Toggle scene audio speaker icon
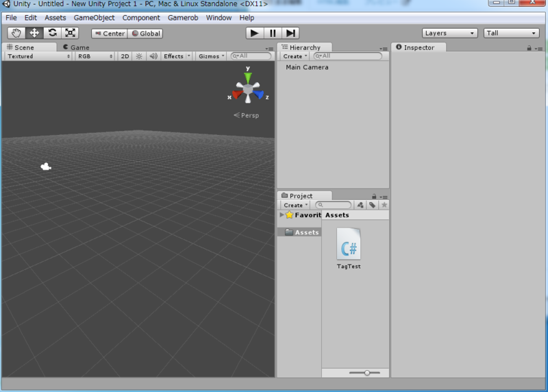The width and height of the screenshot is (548, 392). click(153, 56)
